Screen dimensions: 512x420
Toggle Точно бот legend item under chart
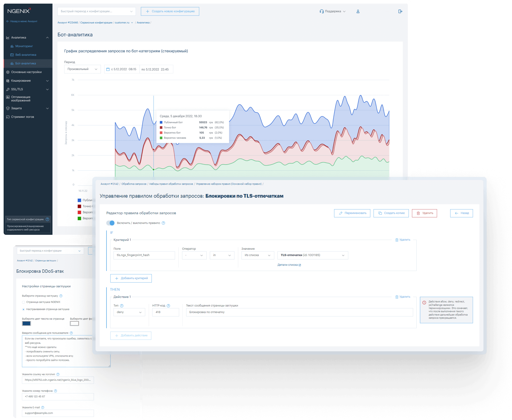(x=85, y=206)
